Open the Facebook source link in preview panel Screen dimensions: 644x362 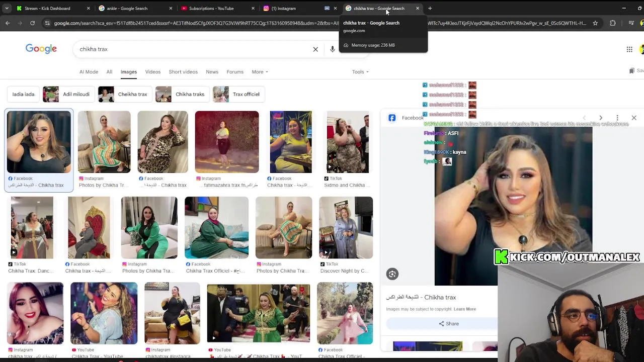point(406,118)
